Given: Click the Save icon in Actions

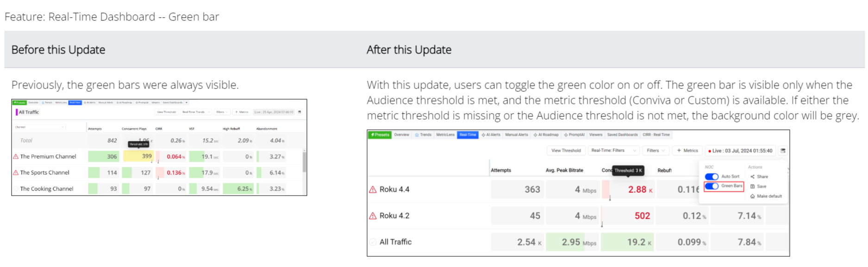Looking at the screenshot, I should pyautogui.click(x=753, y=186).
